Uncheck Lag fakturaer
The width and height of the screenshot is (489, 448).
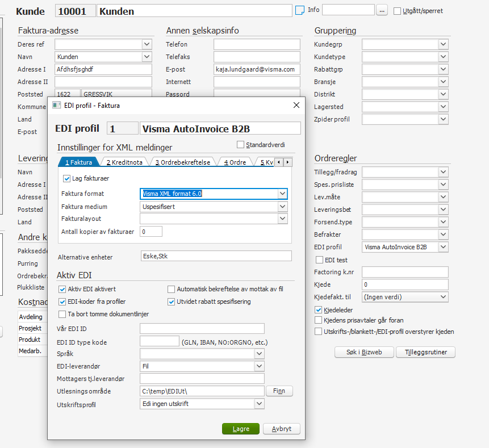pyautogui.click(x=66, y=178)
